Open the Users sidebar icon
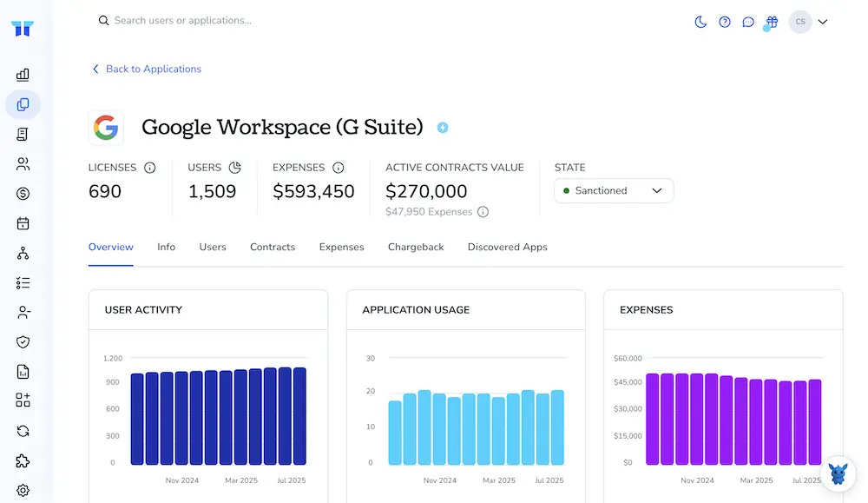Image resolution: width=868 pixels, height=503 pixels. pyautogui.click(x=23, y=164)
